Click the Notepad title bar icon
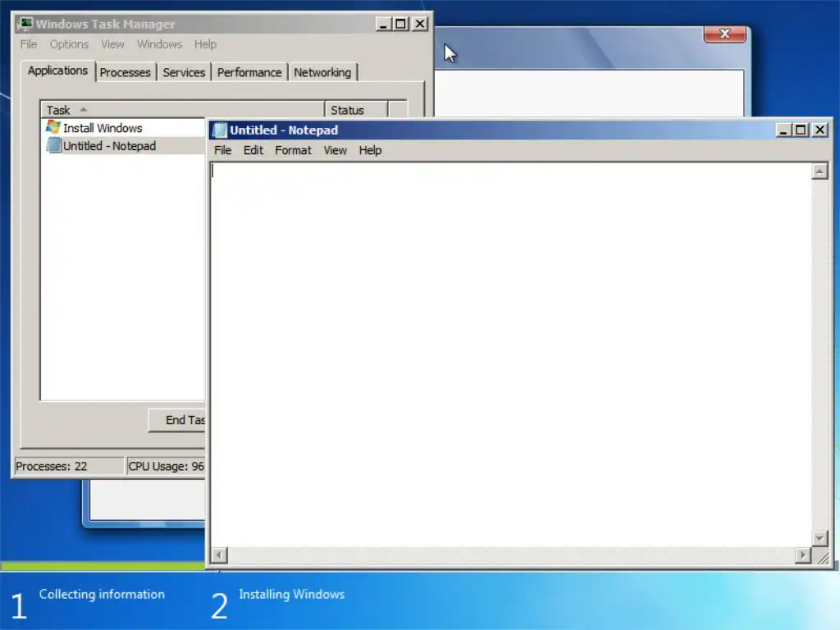 click(220, 130)
